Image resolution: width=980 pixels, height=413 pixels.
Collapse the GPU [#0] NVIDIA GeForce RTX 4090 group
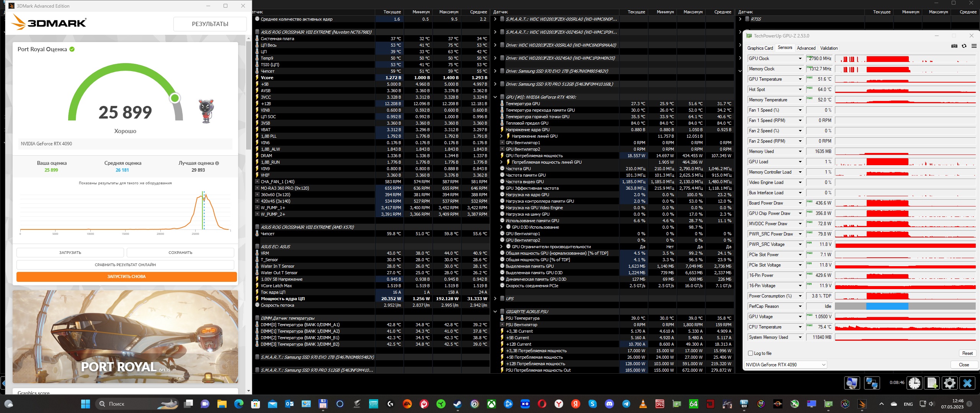point(495,97)
